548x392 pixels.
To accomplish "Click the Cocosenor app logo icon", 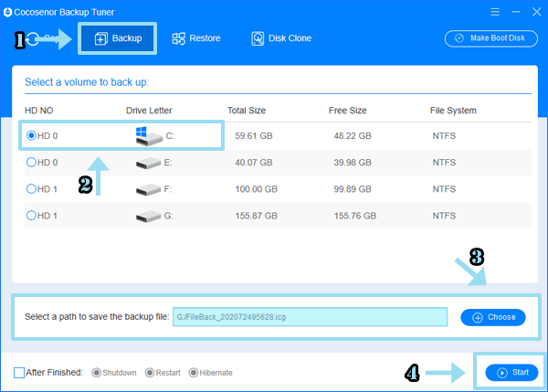I will coord(7,12).
